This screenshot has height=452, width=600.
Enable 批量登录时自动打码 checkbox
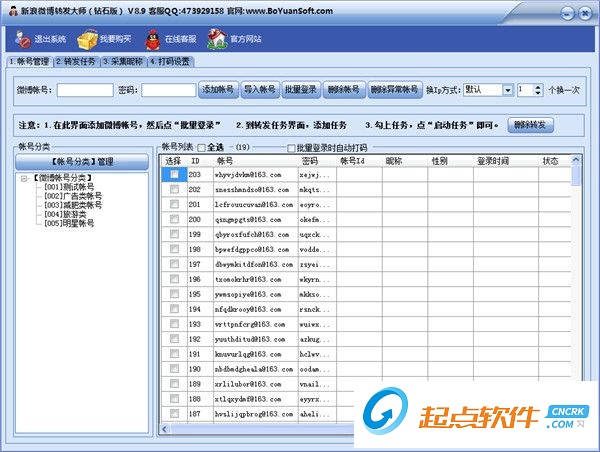(x=291, y=148)
